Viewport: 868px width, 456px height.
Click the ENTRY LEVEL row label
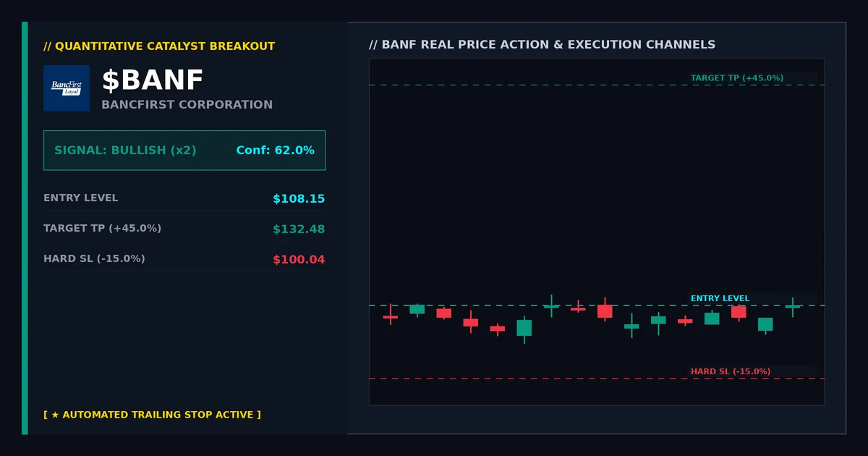pos(80,198)
